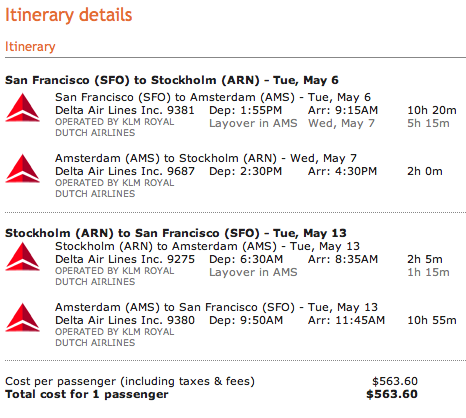Select the Stockholm to Amsterdam segment line
The width and height of the screenshot is (466, 418).
207,246
